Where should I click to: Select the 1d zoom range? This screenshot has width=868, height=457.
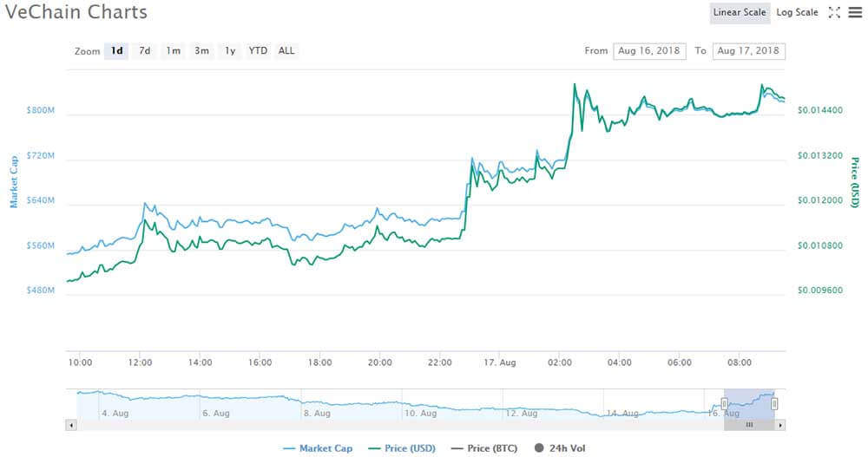[117, 51]
